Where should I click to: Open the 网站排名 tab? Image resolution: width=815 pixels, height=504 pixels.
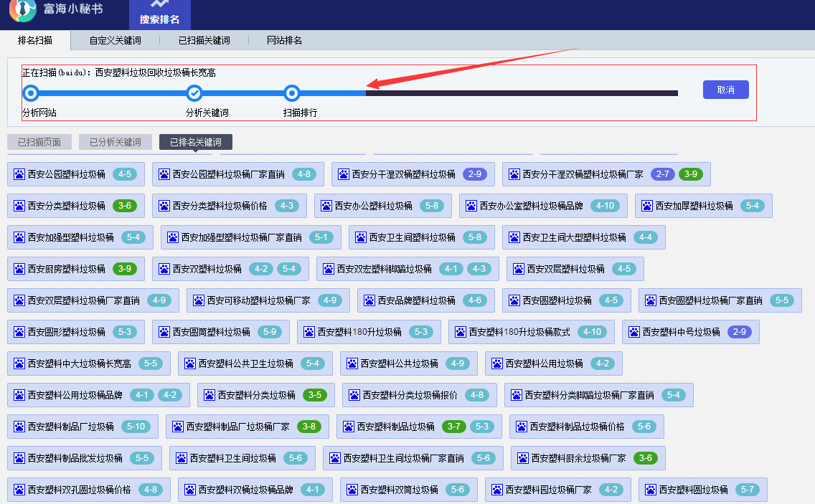pos(284,41)
